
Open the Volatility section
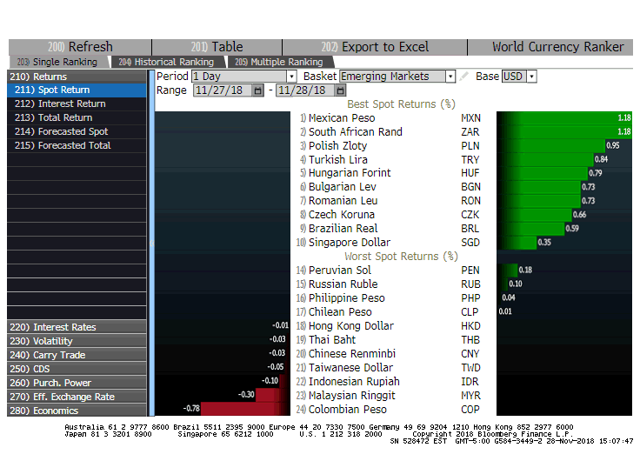(77, 341)
